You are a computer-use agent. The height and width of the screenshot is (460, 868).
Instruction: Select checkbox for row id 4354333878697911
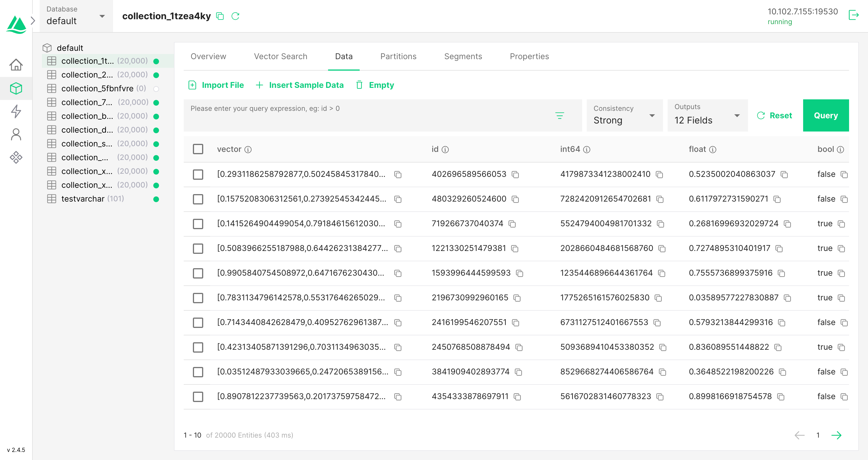coord(198,397)
